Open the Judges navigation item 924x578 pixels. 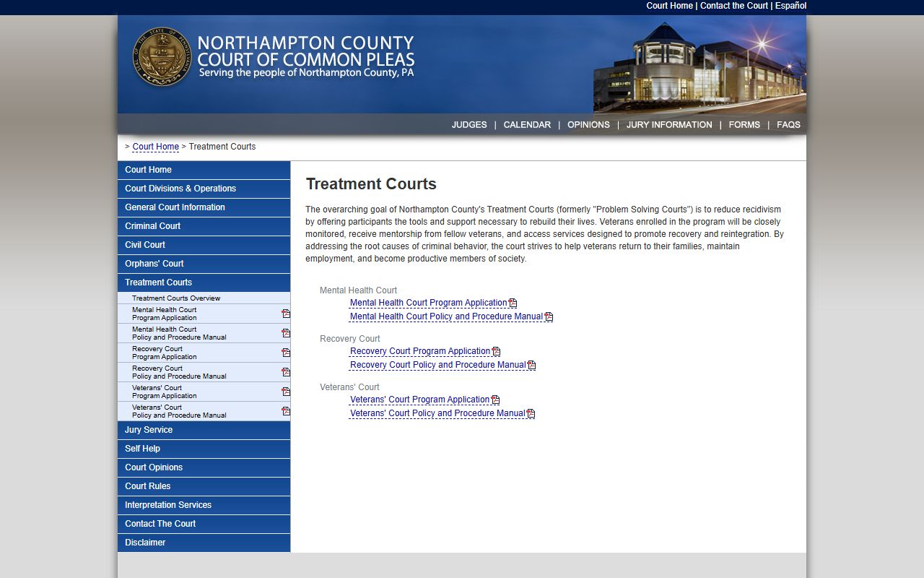click(x=469, y=125)
